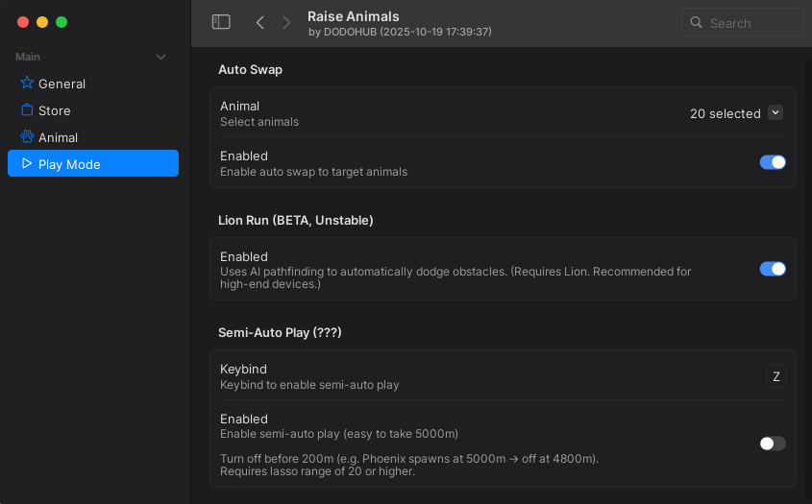Enable the Semi-Auto Play switch
This screenshot has height=504, width=812.
(x=773, y=444)
